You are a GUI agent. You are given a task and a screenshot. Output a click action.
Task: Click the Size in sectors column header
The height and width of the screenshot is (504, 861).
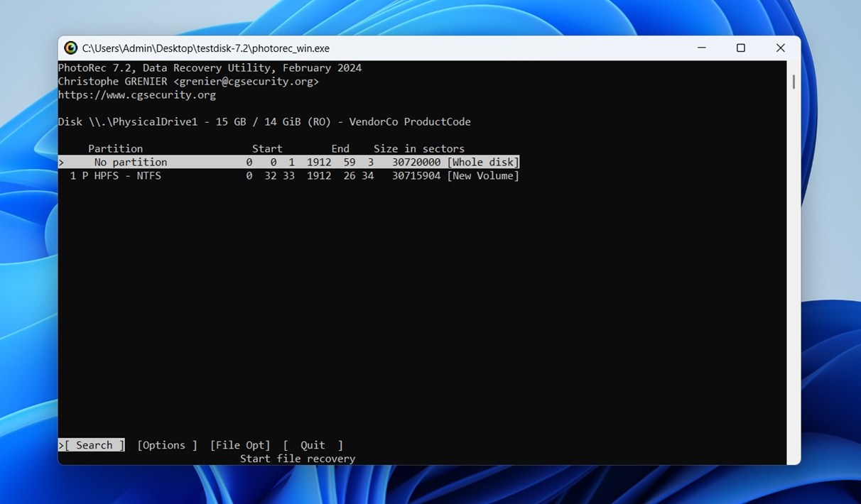pos(419,148)
